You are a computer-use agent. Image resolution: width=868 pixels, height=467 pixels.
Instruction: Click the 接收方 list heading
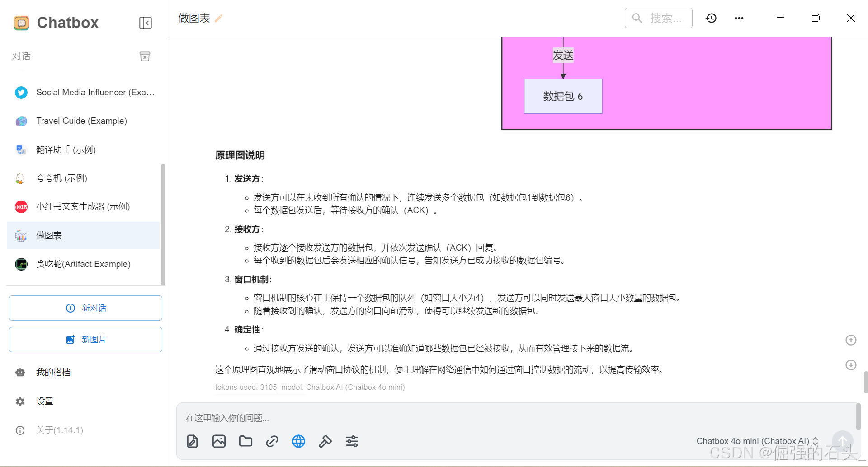247,229
